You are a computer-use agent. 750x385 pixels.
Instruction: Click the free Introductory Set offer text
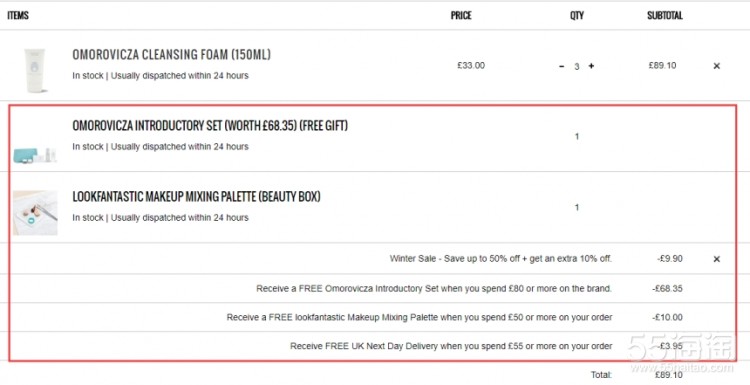434,289
